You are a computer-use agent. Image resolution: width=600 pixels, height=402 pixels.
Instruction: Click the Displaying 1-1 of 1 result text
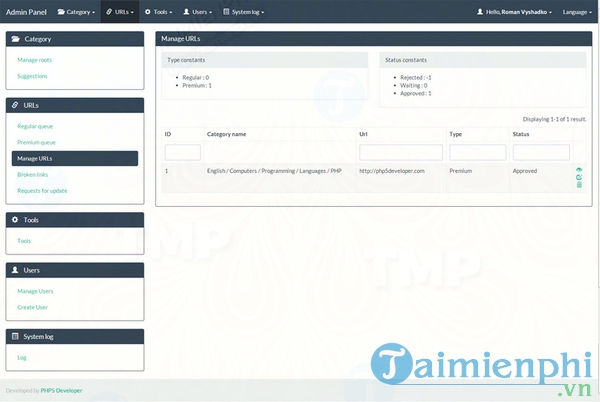pos(554,119)
